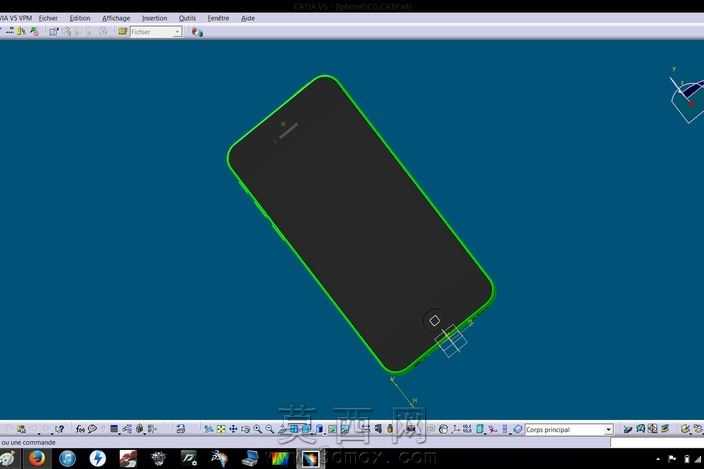Open the rainbow colored app on taskbar

pyautogui.click(x=280, y=459)
